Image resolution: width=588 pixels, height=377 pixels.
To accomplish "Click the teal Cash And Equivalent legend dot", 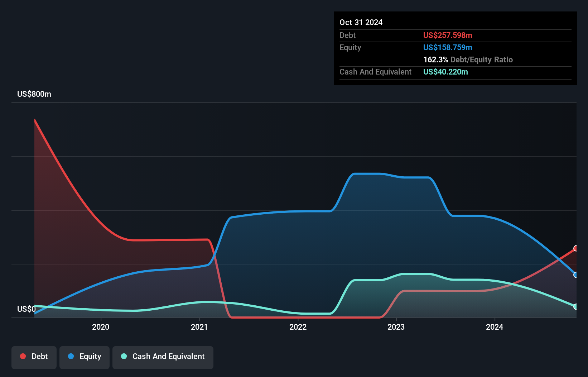I will pyautogui.click(x=124, y=356).
